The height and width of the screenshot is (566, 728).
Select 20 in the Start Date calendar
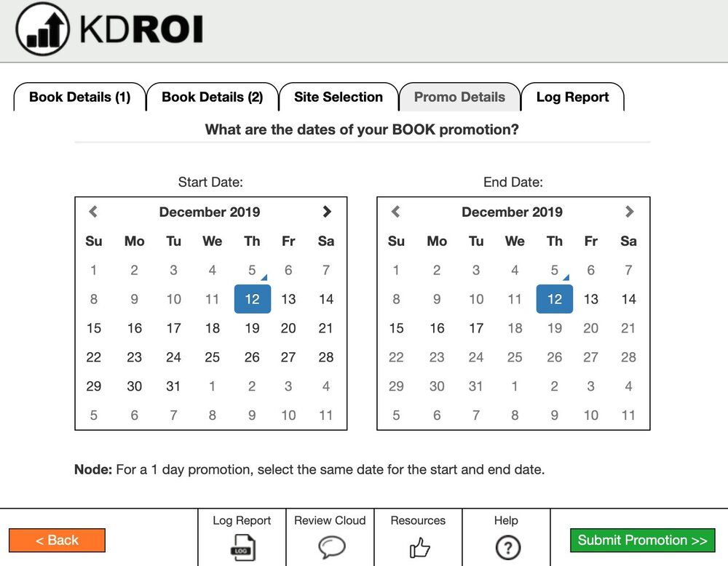coord(288,328)
